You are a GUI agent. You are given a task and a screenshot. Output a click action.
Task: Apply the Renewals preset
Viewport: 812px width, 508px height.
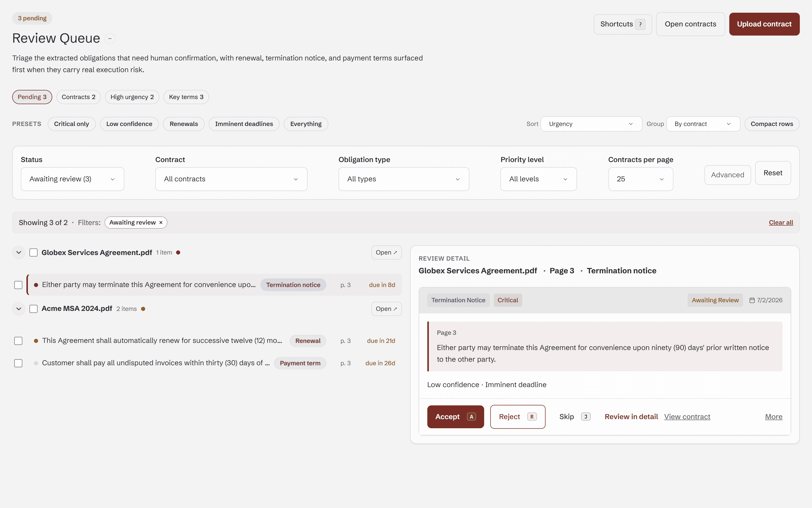click(183, 124)
